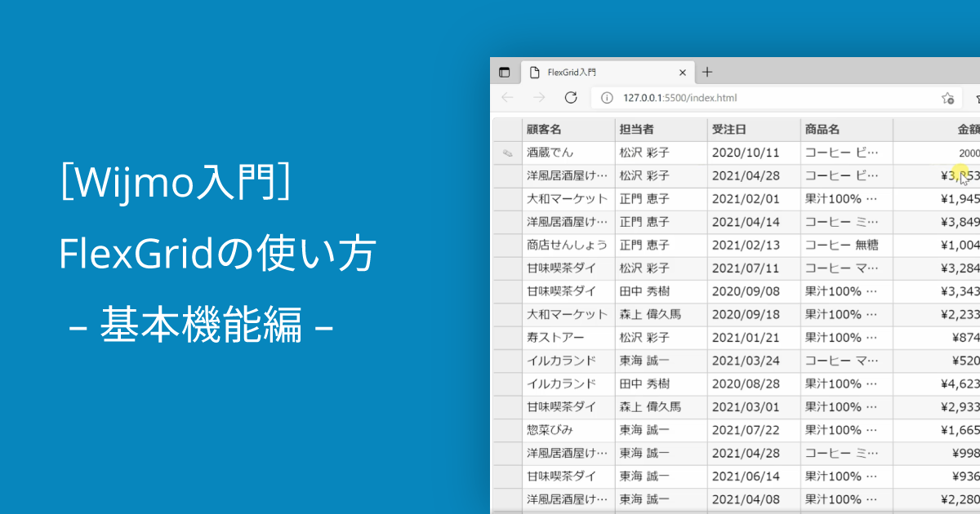Reload the index.html page
The width and height of the screenshot is (980, 514).
pos(569,97)
